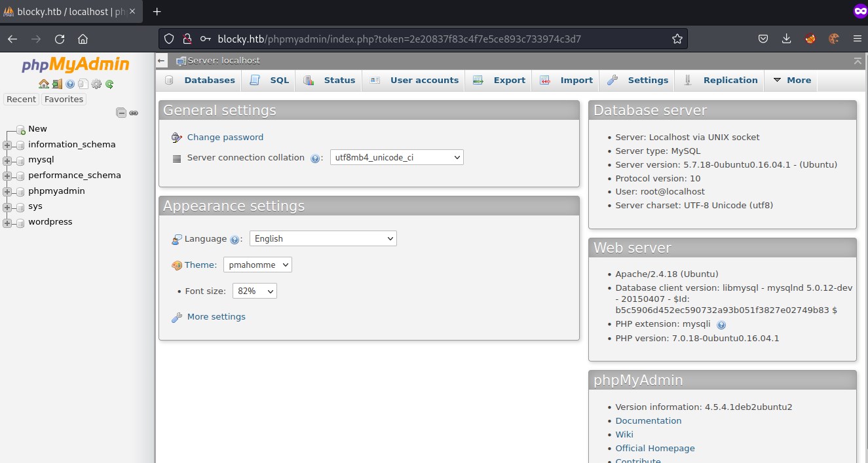
Task: Open phpMyAdmin documentation help icon in sidebar
Action: (70, 84)
